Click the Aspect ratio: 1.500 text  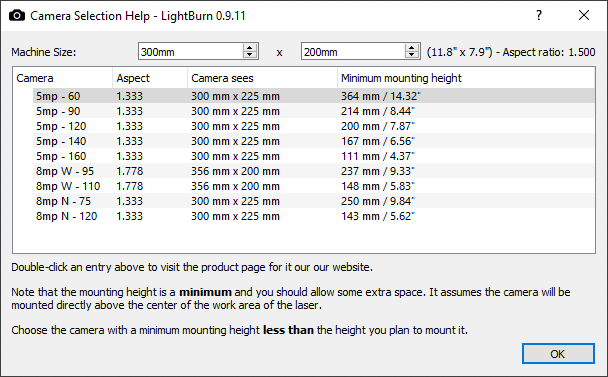pyautogui.click(x=549, y=52)
